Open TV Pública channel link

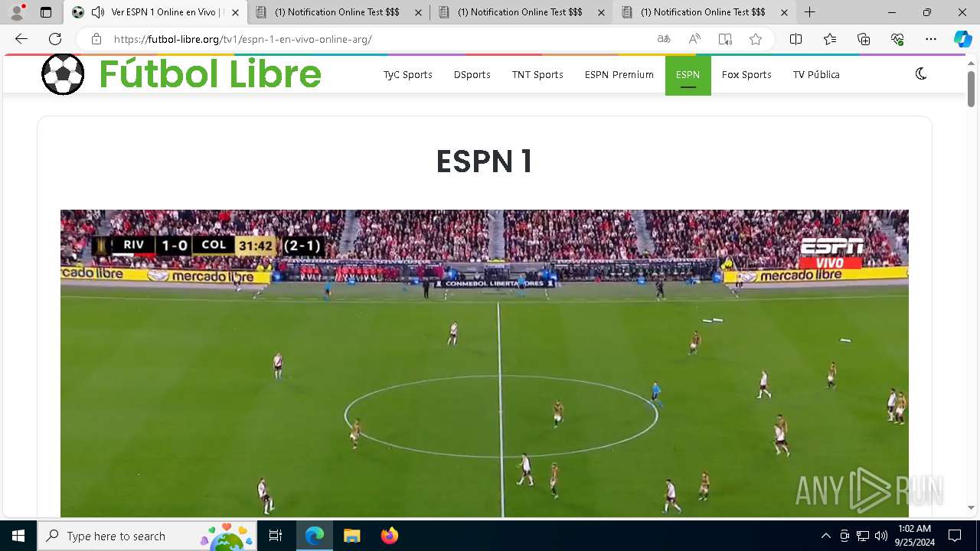coord(816,74)
